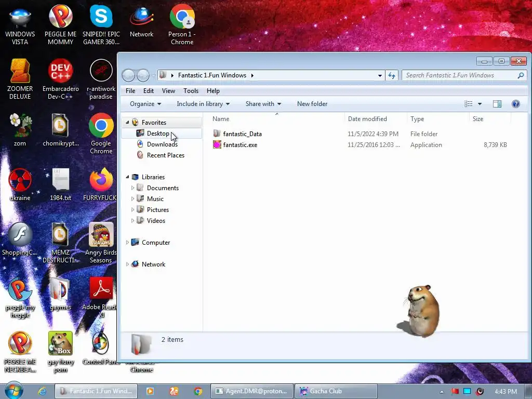Open the Help menu
The image size is (532, 399).
(x=213, y=91)
